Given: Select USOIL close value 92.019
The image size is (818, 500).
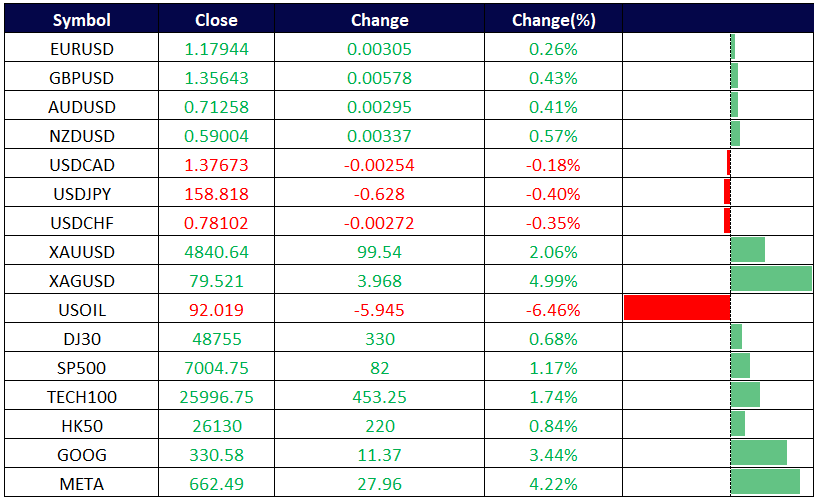Looking at the screenshot, I should pos(216,310).
